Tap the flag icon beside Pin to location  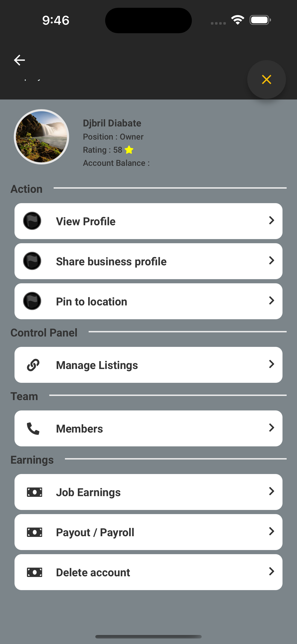click(x=32, y=301)
